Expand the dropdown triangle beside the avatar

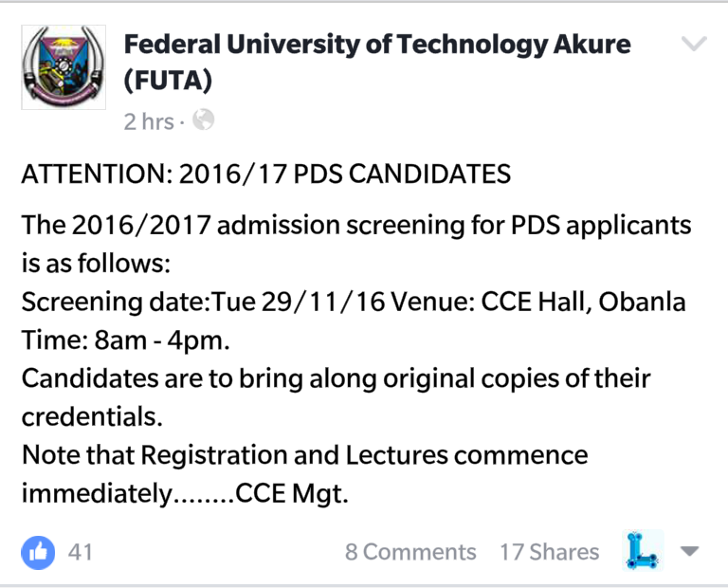[689, 551]
